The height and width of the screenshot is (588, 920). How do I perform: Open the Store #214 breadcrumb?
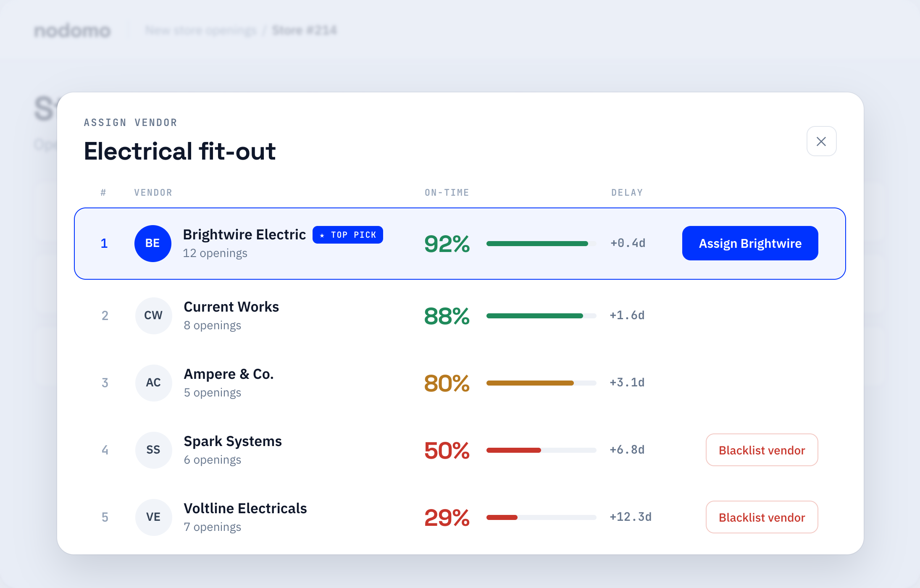point(305,30)
